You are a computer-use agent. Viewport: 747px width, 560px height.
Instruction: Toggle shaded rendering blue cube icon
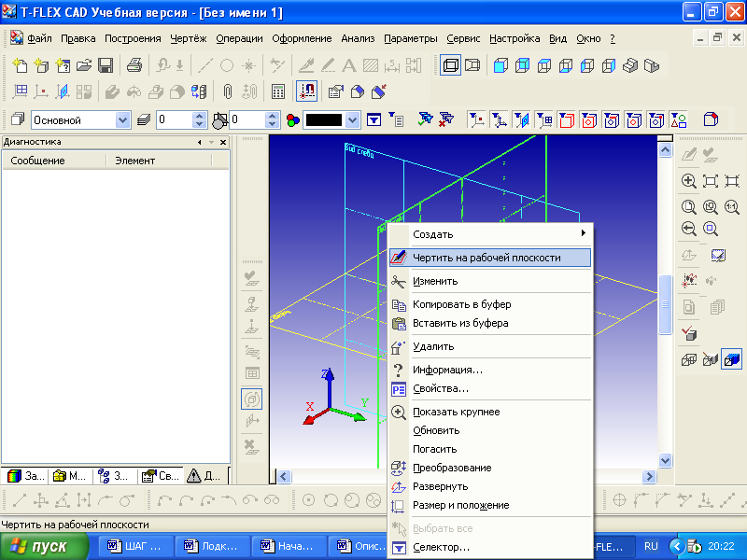pyautogui.click(x=731, y=359)
